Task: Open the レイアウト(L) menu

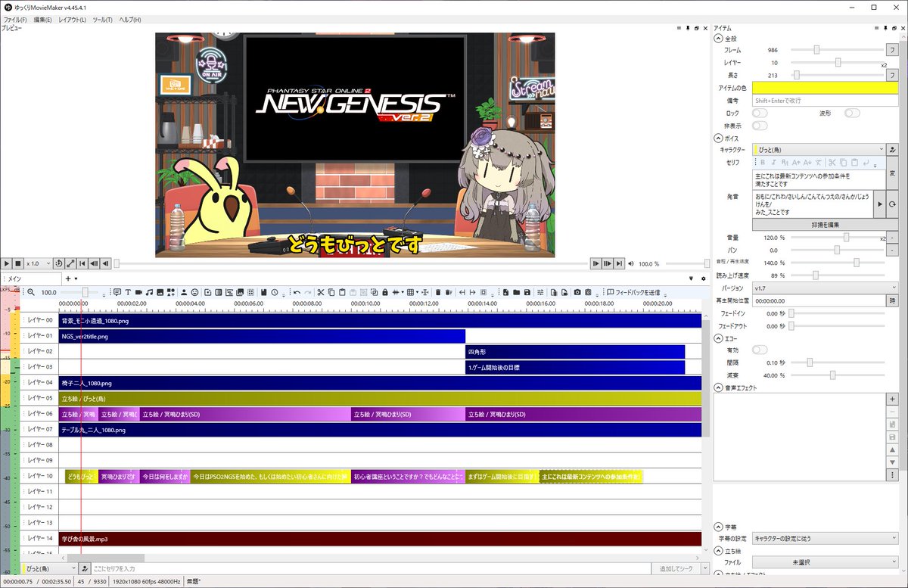Action: [72, 19]
